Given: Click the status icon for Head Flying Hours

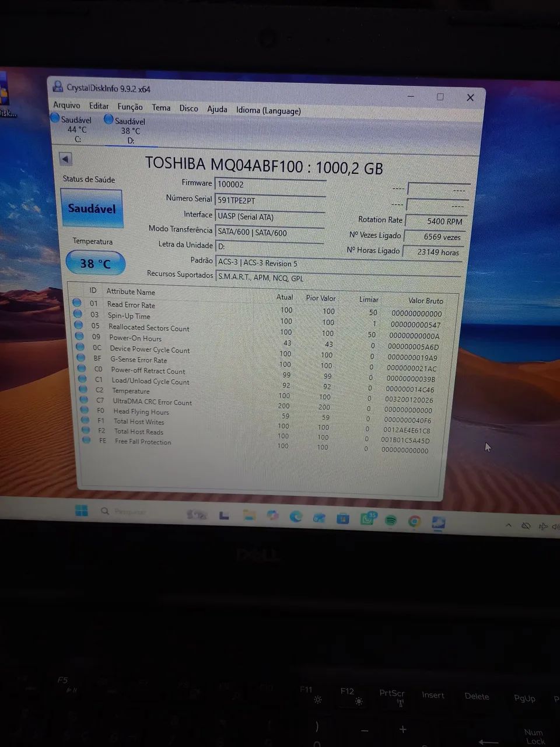Looking at the screenshot, I should [x=85, y=410].
